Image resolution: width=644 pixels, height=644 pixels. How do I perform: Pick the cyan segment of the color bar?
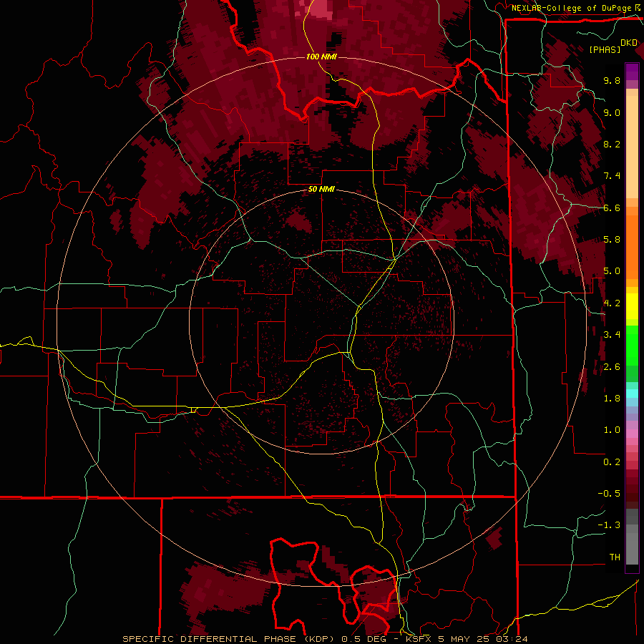point(632,394)
